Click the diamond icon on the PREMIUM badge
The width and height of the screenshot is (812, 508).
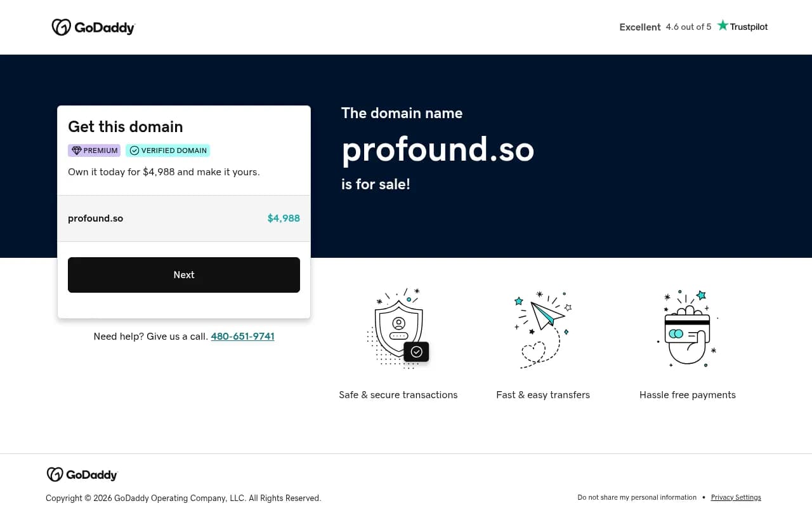[x=75, y=150]
